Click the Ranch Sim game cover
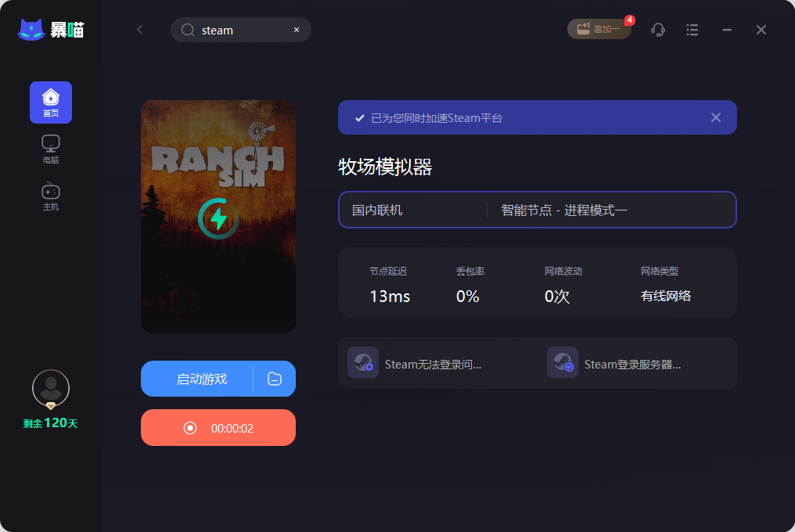Image resolution: width=795 pixels, height=532 pixels. click(218, 217)
